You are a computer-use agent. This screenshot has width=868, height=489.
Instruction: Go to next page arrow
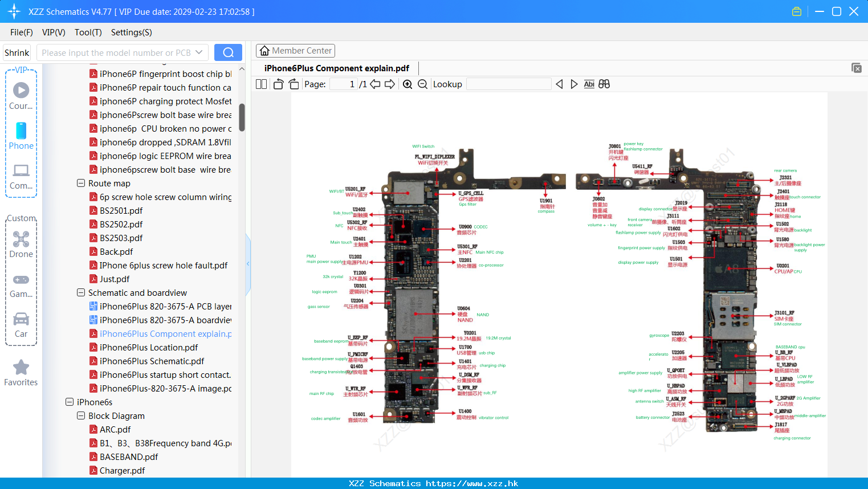(x=390, y=84)
